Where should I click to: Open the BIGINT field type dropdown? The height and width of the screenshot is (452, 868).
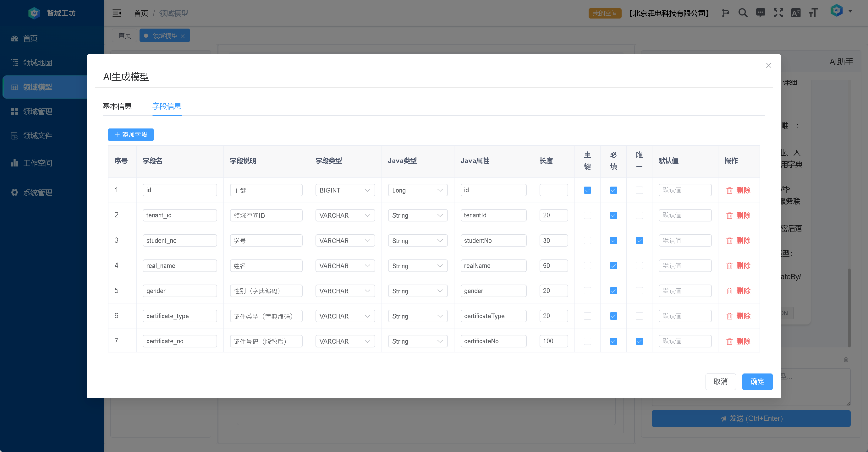coord(345,190)
